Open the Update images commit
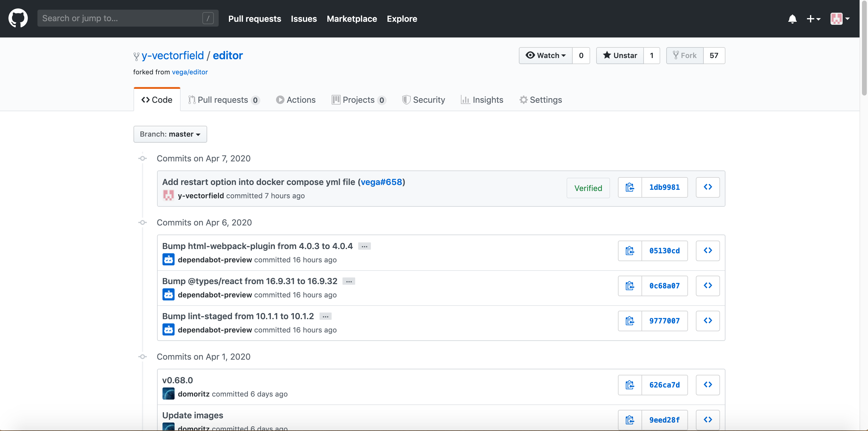This screenshot has width=868, height=431. coord(193,415)
